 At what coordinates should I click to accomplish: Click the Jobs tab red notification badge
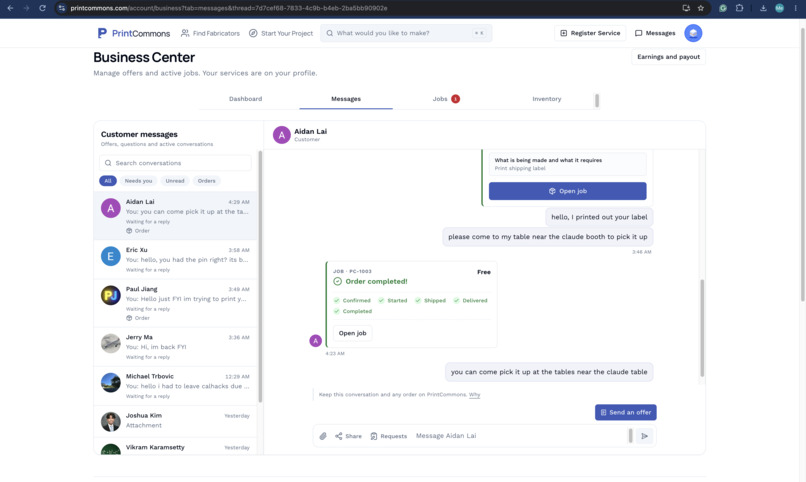455,99
